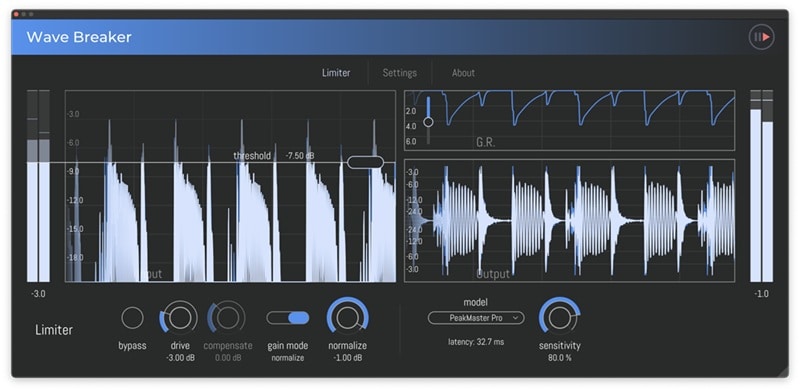
Task: Click the output waveform display
Action: (x=569, y=221)
